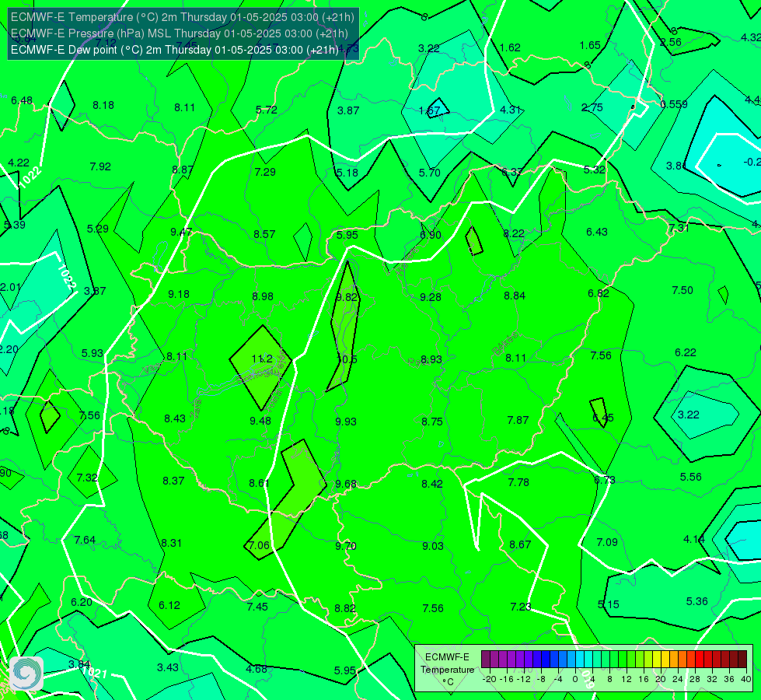The image size is (761, 700).
Task: Click the 8.67 temperature value
Action: 520,545
